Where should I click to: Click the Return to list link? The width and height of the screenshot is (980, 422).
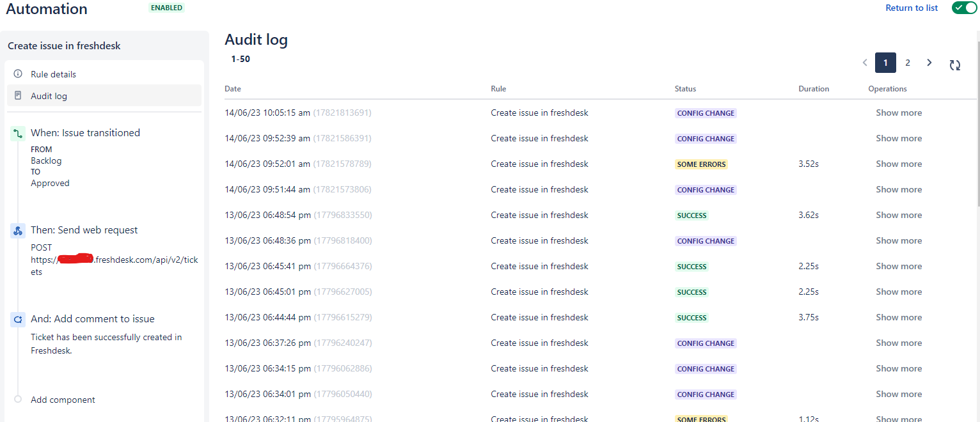[x=912, y=8]
